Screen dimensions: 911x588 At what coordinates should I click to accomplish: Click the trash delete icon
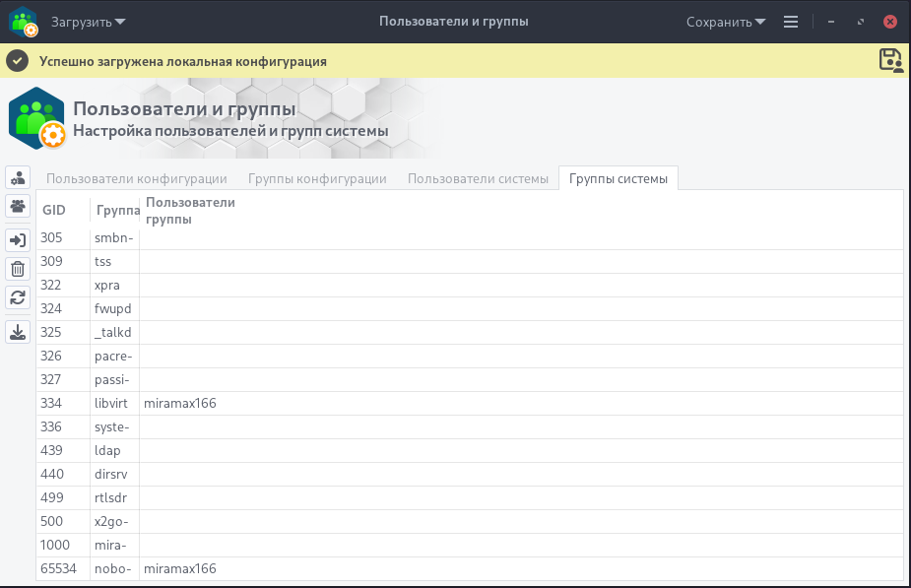18,269
